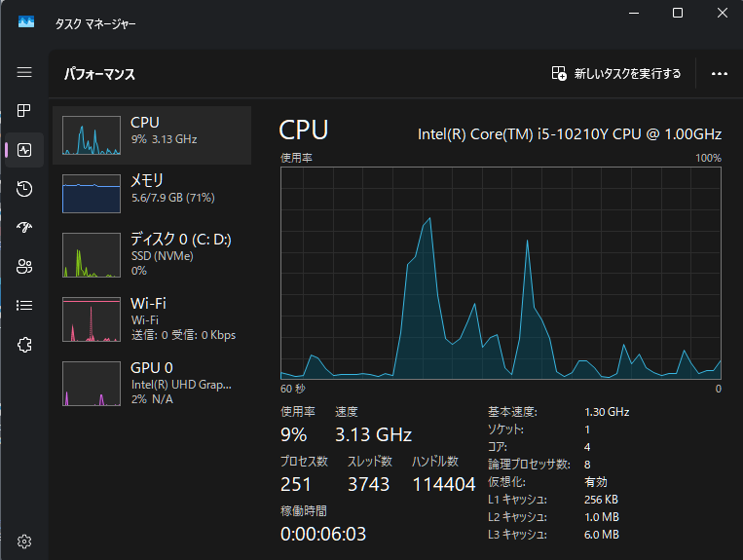Click the ハンドル数 label
The height and width of the screenshot is (560, 743).
(x=435, y=461)
